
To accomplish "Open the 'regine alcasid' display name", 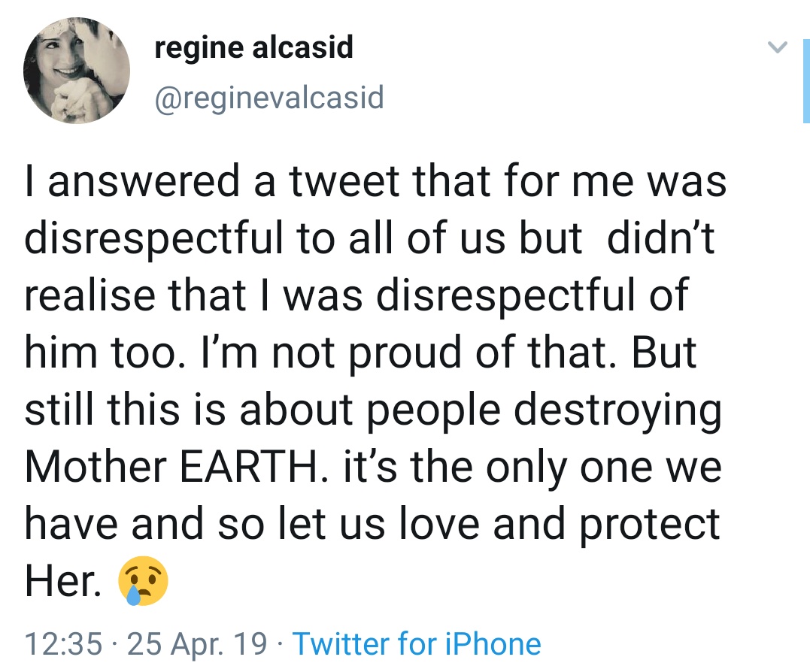I will coord(253,48).
